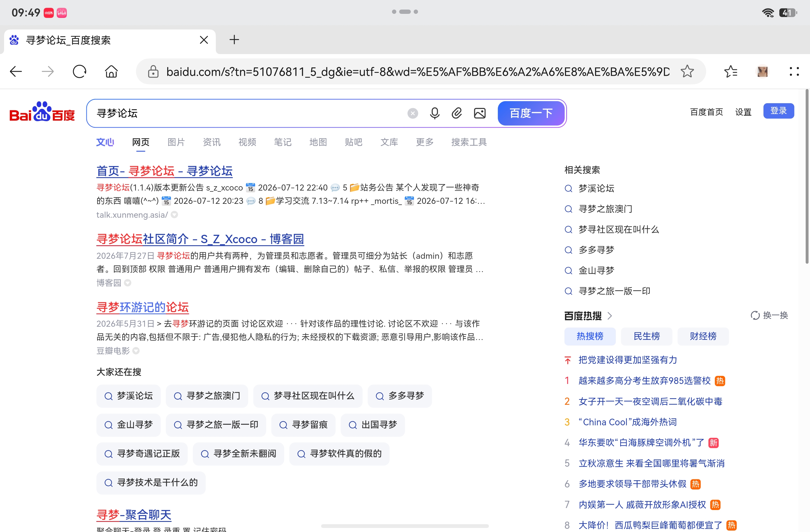Close the 寻梦论坛_百度搜索 tab
Image resolution: width=810 pixels, height=532 pixels.
(204, 40)
